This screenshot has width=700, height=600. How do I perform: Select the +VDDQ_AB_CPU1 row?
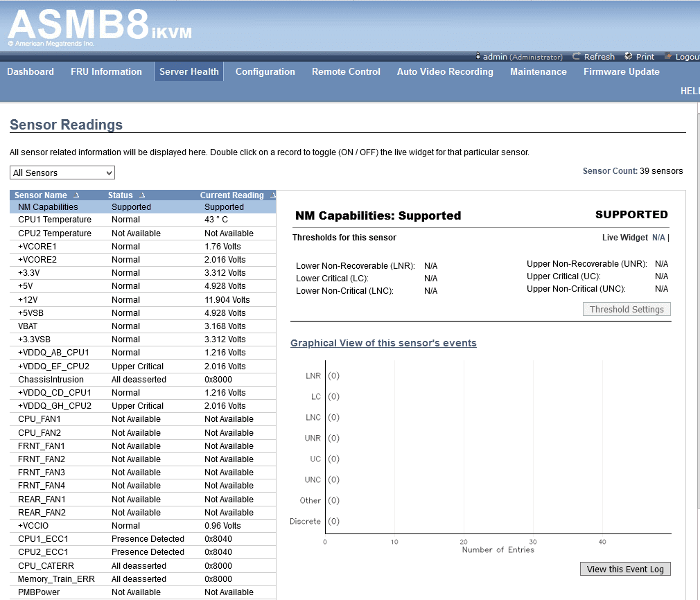(x=143, y=352)
